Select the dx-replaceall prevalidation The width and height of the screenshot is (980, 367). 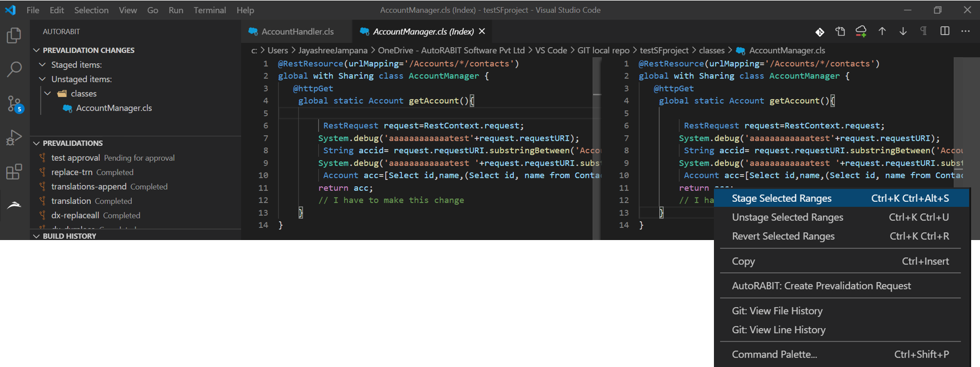[136, 216]
